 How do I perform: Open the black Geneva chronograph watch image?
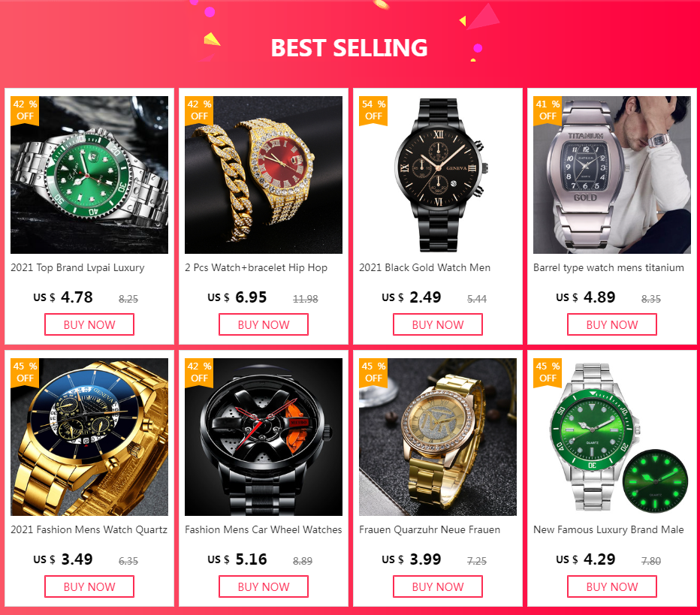click(437, 175)
